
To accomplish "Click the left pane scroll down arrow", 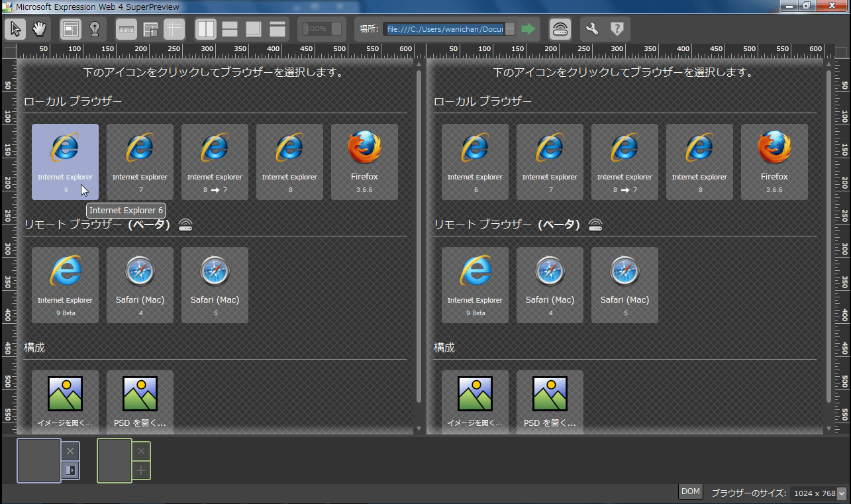I will click(419, 429).
